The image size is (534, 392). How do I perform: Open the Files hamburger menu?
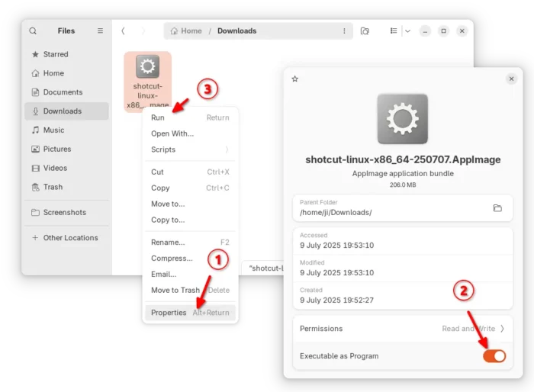(x=100, y=31)
